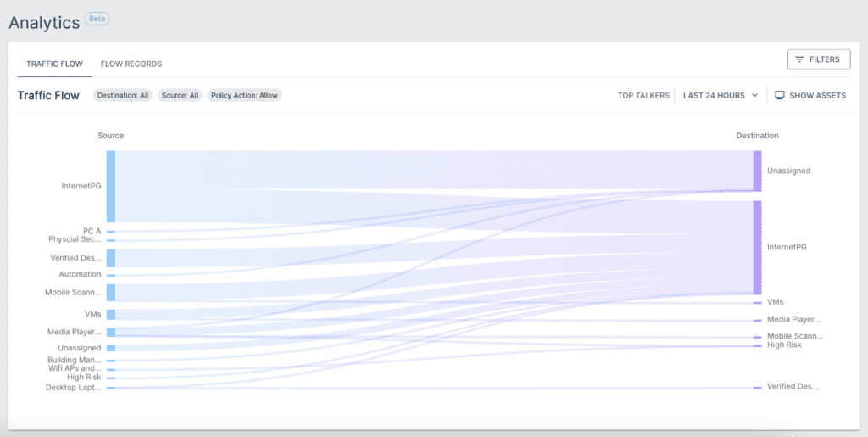Image resolution: width=868 pixels, height=437 pixels.
Task: Click the Show Assets button
Action: [x=811, y=96]
